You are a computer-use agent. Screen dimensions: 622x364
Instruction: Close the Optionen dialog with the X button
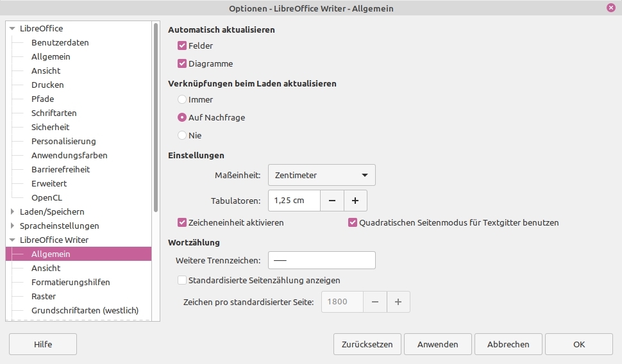(611, 8)
